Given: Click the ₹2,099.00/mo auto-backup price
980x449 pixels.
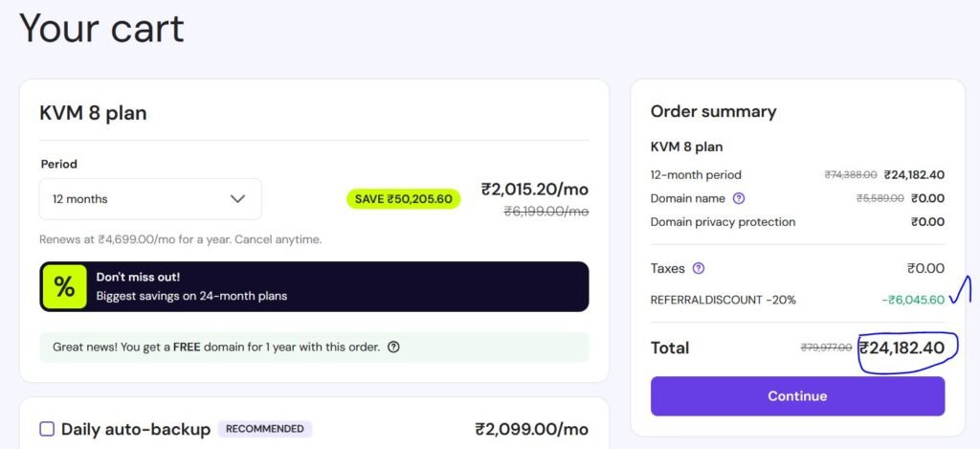Looking at the screenshot, I should point(531,429).
